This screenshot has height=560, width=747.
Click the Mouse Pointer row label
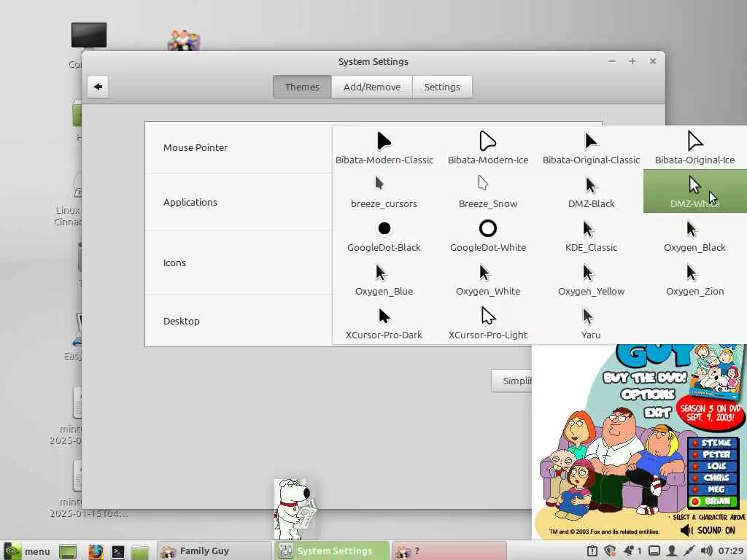coord(196,147)
